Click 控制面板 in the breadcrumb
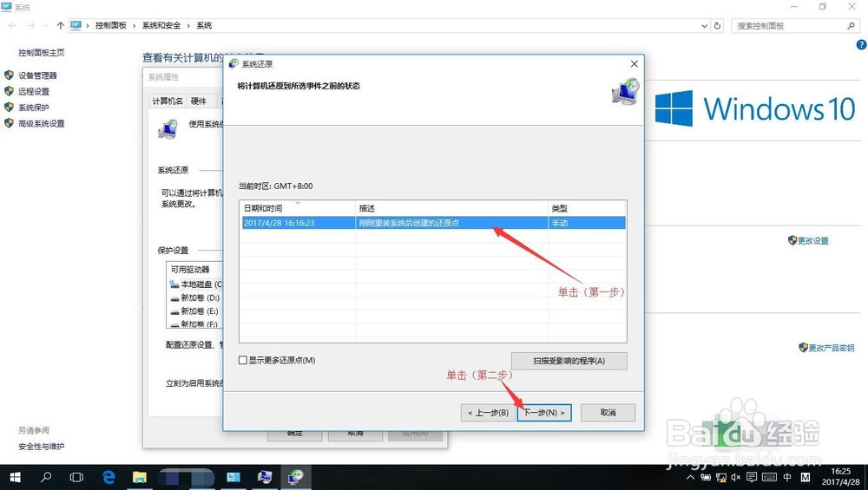868x490 pixels. [x=111, y=25]
